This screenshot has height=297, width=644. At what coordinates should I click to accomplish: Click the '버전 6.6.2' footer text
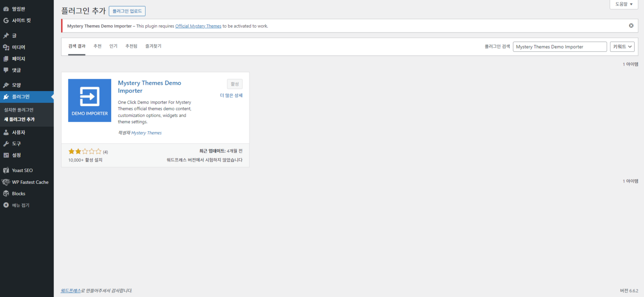pyautogui.click(x=629, y=291)
